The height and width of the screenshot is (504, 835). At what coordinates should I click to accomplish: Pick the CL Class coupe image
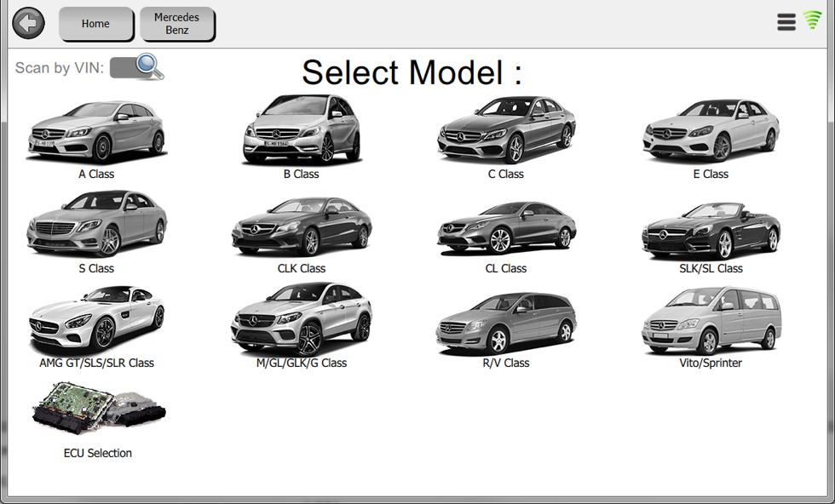(x=506, y=228)
